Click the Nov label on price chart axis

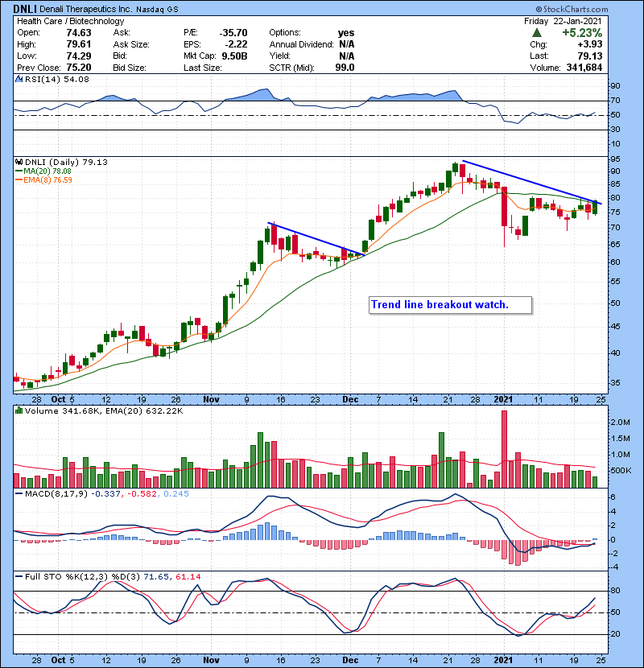pos(211,400)
